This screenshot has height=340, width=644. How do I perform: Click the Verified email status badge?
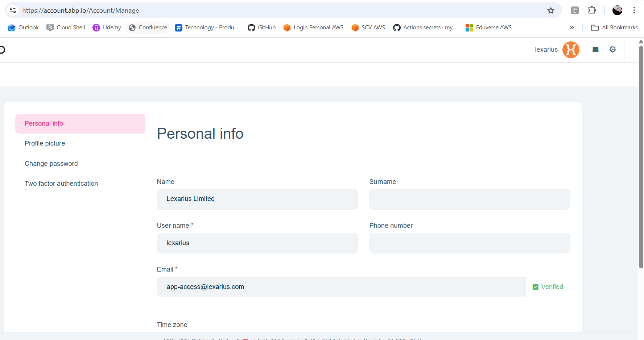pos(548,287)
